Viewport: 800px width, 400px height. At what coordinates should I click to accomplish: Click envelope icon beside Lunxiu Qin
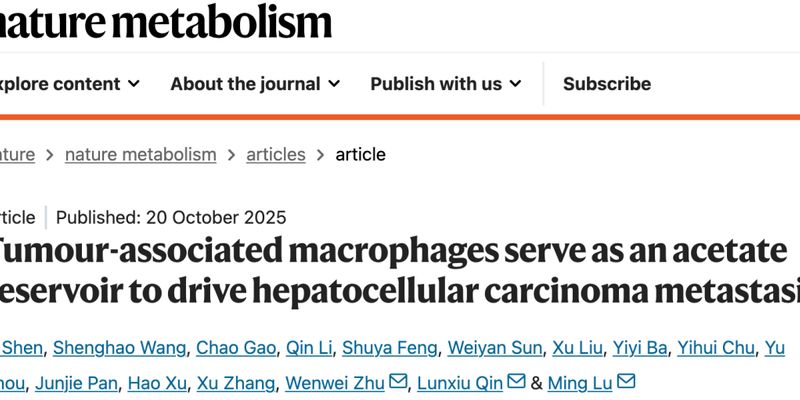tap(516, 382)
